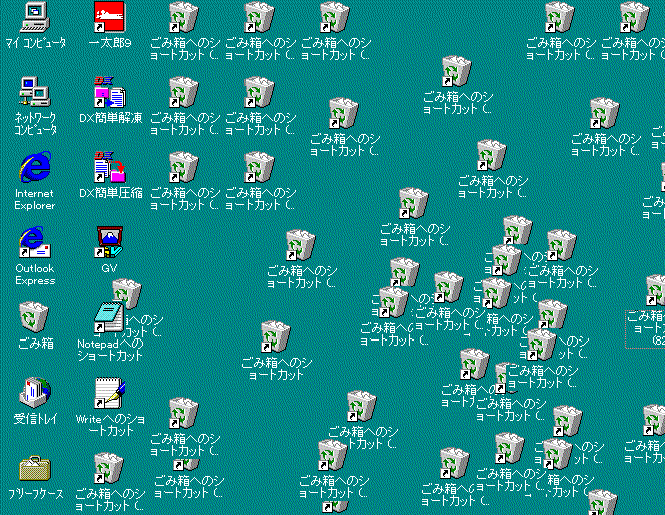Select the 受信トレイ inbox icon
The width and height of the screenshot is (665, 515).
coord(35,392)
